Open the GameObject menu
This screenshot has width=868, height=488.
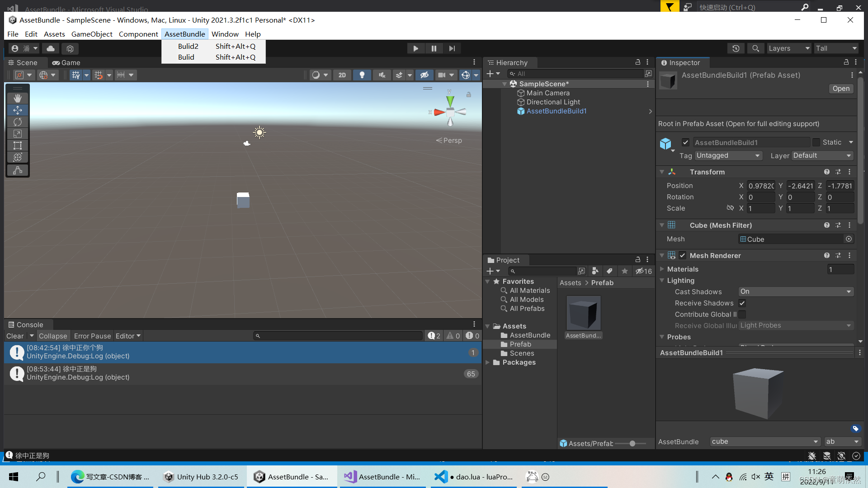tap(92, 34)
